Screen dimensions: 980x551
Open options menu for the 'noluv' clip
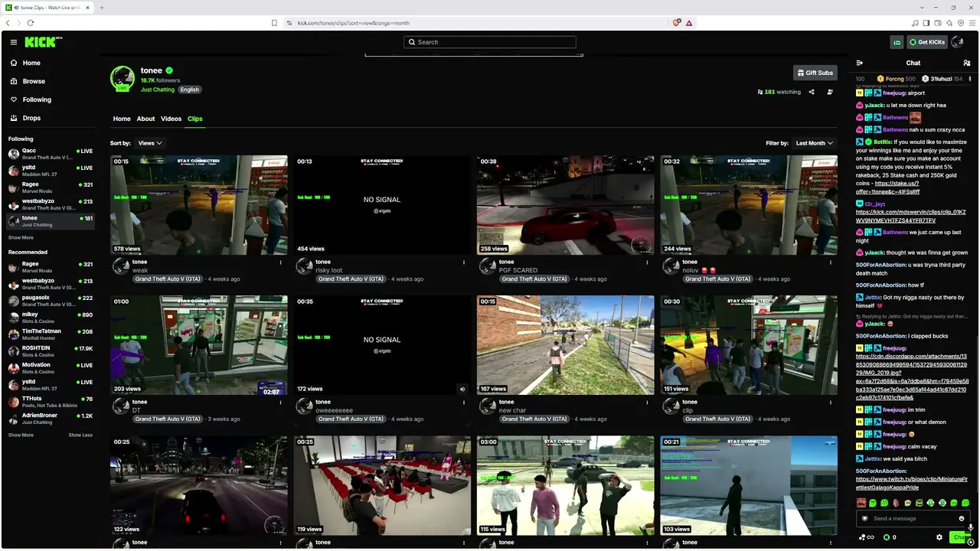(831, 262)
